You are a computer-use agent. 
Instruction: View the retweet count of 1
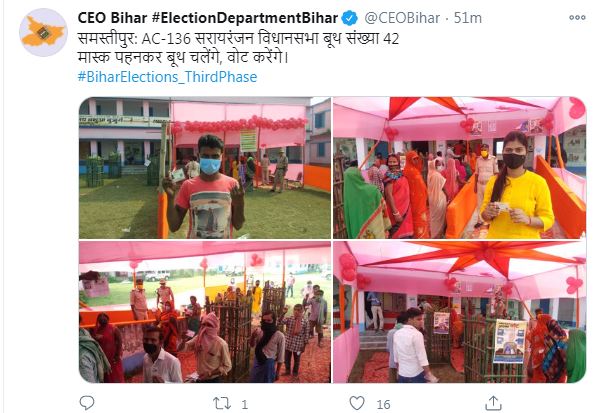(244, 405)
